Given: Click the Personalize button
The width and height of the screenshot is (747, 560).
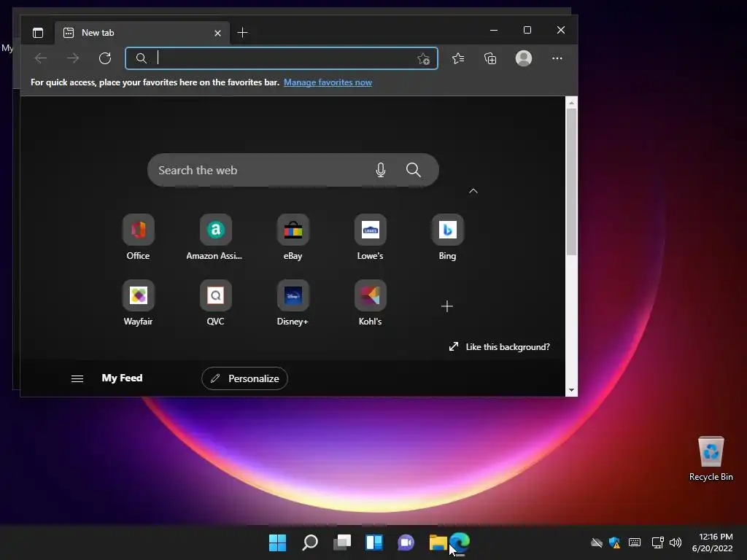Looking at the screenshot, I should pos(244,378).
